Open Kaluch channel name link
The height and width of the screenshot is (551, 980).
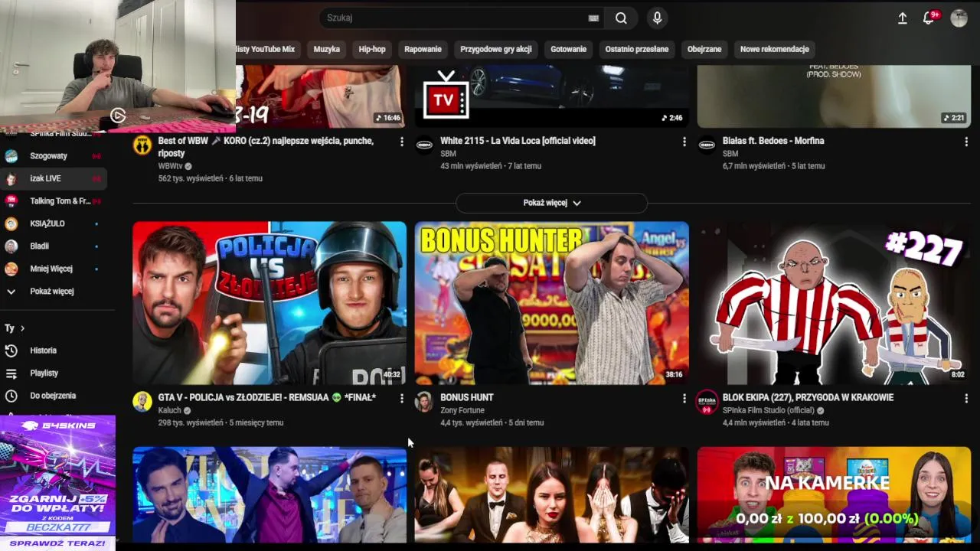click(x=170, y=410)
